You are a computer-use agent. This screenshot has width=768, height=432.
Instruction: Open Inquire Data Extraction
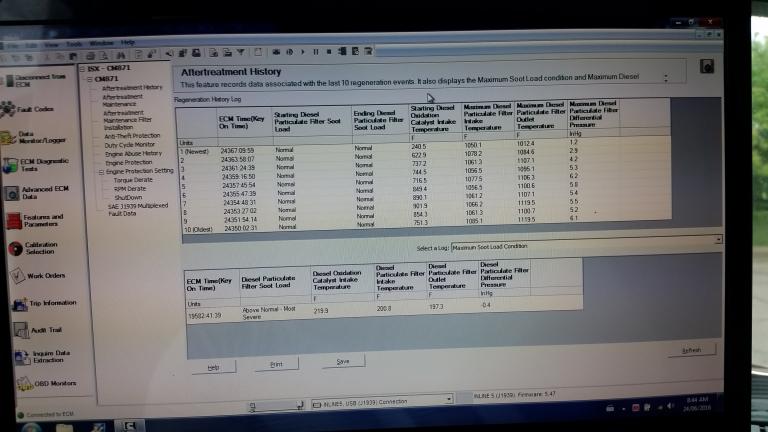(42, 357)
